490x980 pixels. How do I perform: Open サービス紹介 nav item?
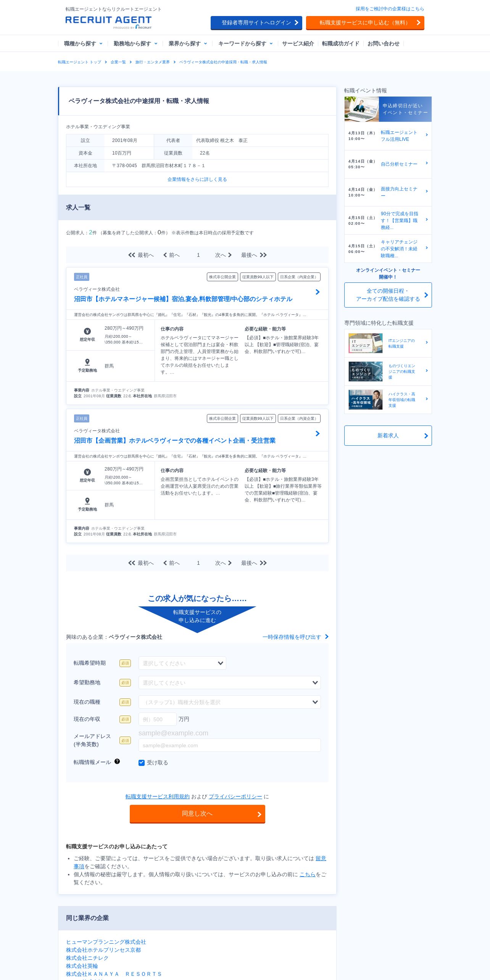pos(298,44)
